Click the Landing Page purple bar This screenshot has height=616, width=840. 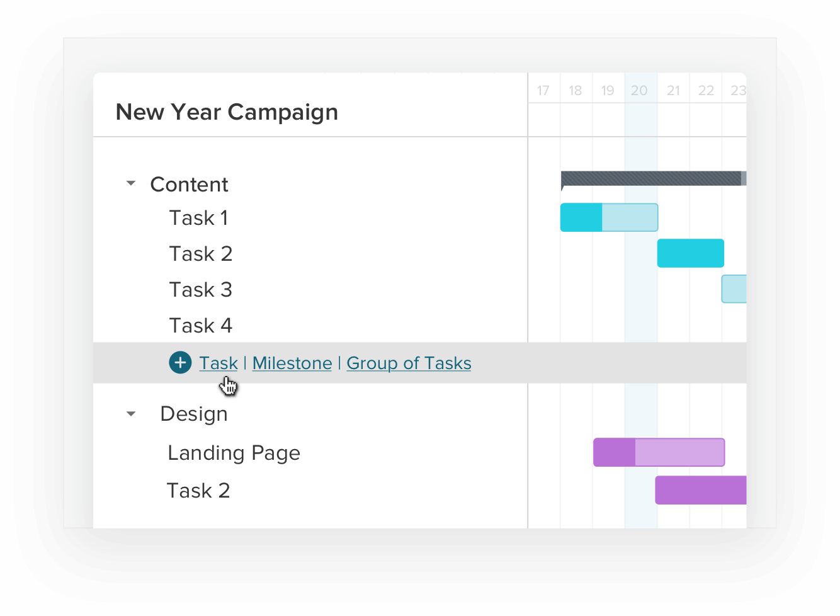(x=658, y=452)
